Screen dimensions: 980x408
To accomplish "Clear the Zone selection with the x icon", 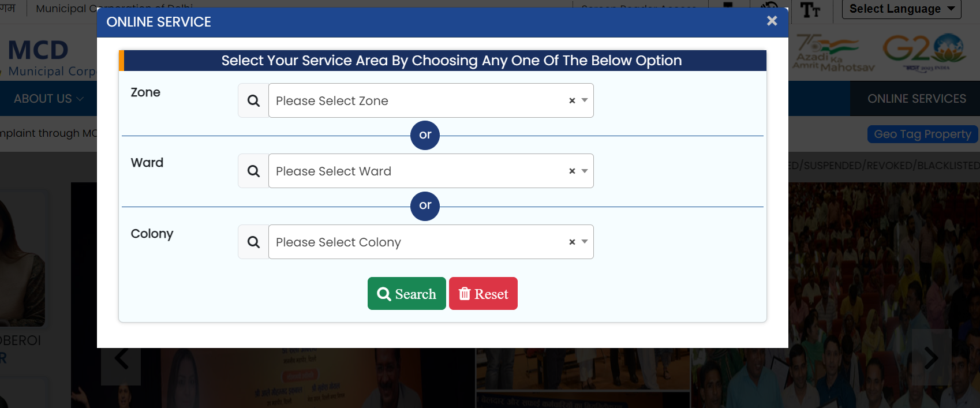I will pyautogui.click(x=572, y=101).
